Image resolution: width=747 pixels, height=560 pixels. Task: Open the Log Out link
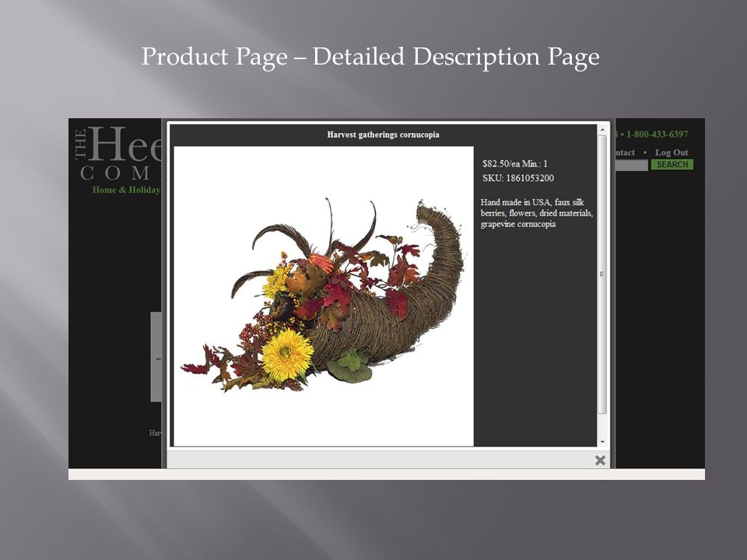(x=672, y=152)
